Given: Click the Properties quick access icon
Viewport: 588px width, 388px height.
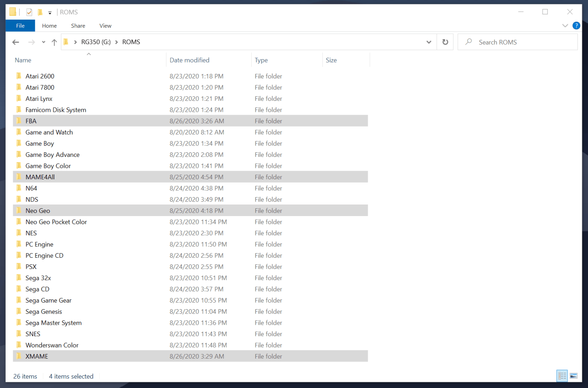Looking at the screenshot, I should (x=29, y=12).
